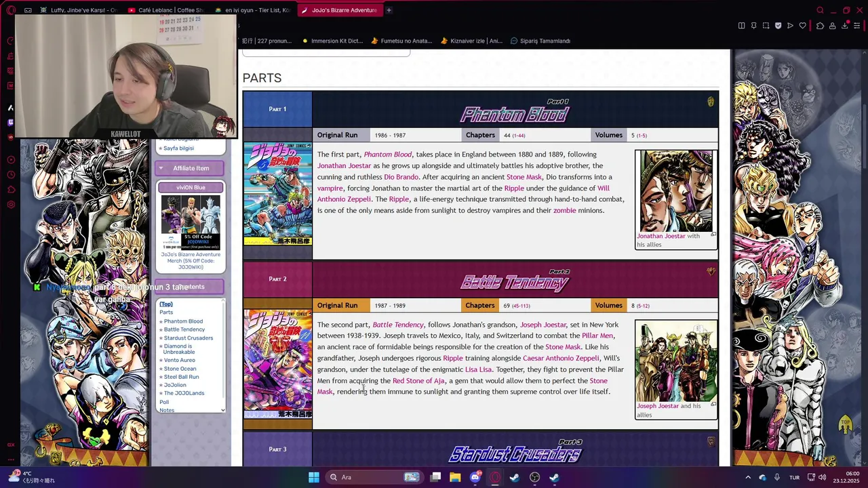The image size is (868, 488).
Task: Click scroll-to-top arrow icon on page
Action: [845, 425]
